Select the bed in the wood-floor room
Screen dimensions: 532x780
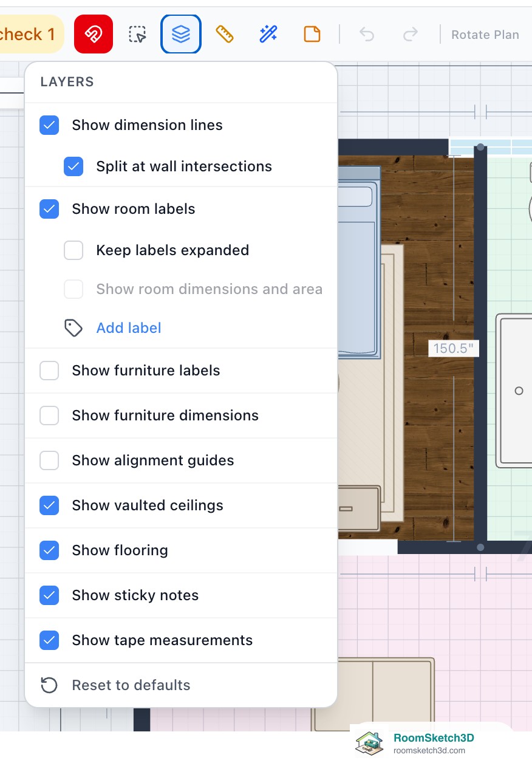click(x=359, y=261)
